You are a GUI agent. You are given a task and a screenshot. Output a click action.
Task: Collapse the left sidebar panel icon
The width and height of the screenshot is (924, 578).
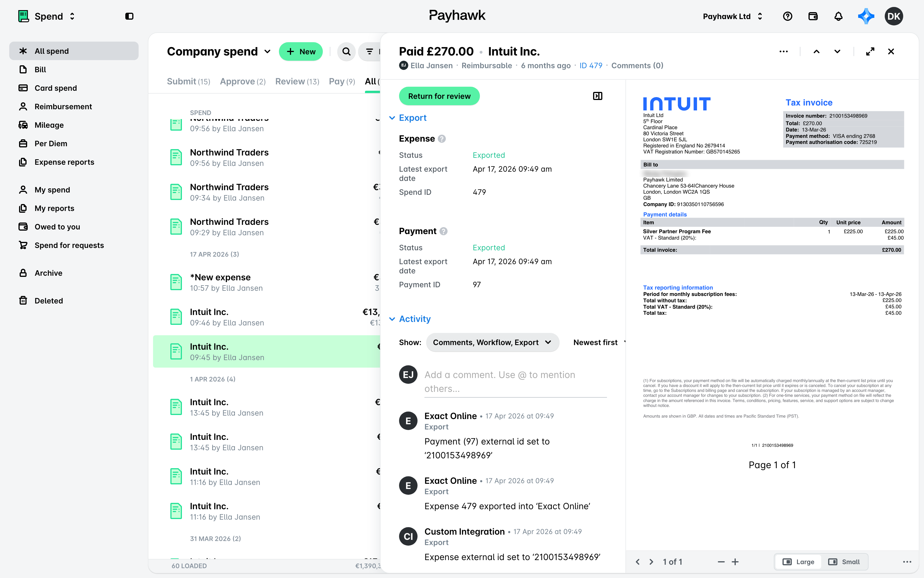pyautogui.click(x=129, y=16)
